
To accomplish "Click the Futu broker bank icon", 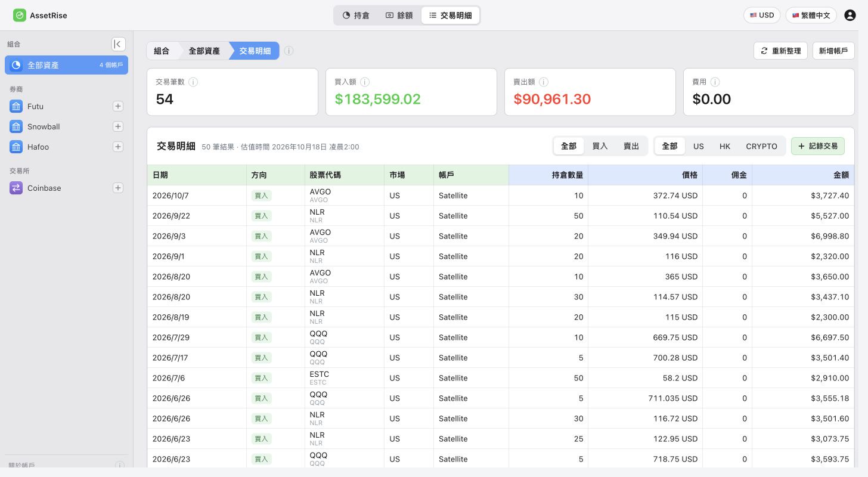I will click(x=16, y=106).
